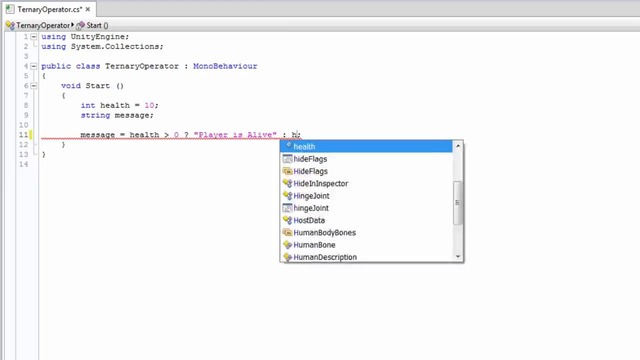Viewport: 640px width, 360px height.
Task: Click class icon beside 'HostData'
Action: point(287,220)
